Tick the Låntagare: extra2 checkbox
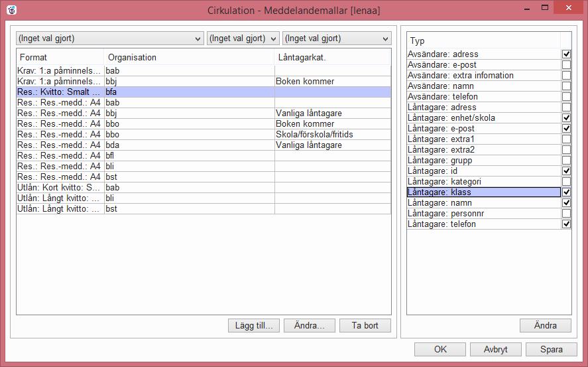The height and width of the screenshot is (367, 588). tap(566, 150)
